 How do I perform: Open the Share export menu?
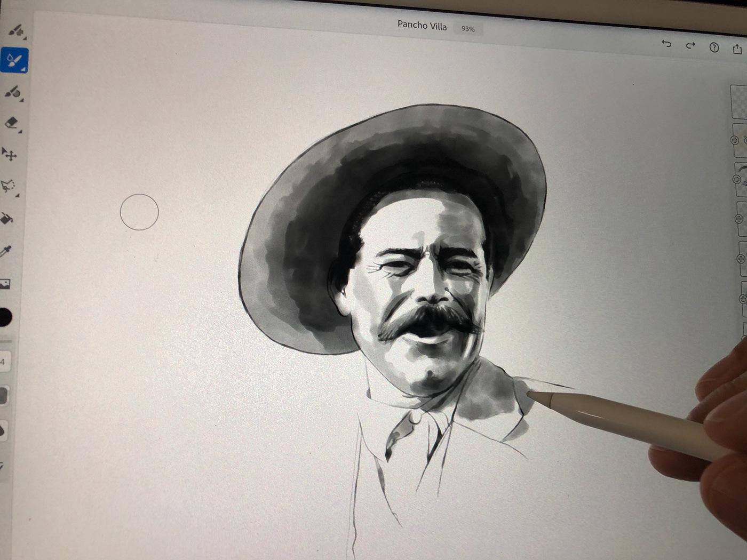point(737,49)
